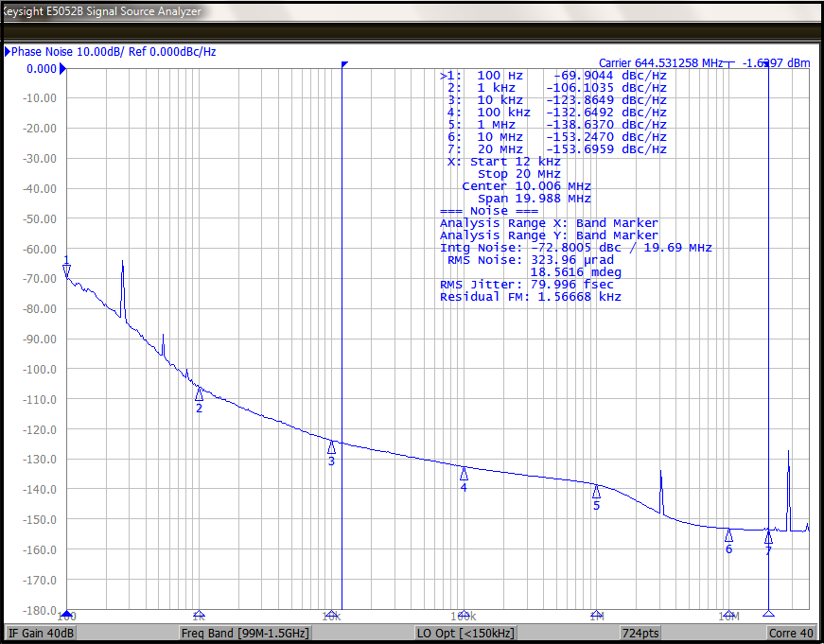This screenshot has height=644, width=824.
Task: Click the Carrier 644.531258 MHz readout
Action: (660, 62)
